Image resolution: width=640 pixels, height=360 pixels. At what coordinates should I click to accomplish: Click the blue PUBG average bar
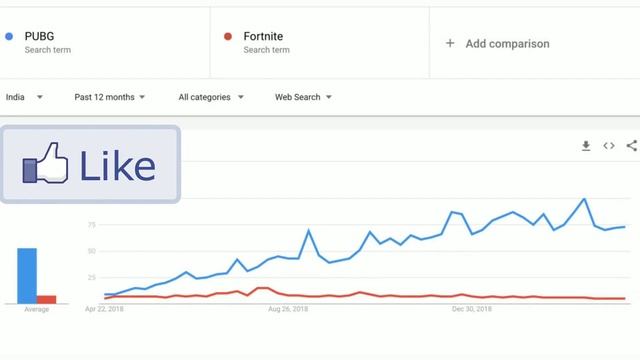(x=27, y=276)
